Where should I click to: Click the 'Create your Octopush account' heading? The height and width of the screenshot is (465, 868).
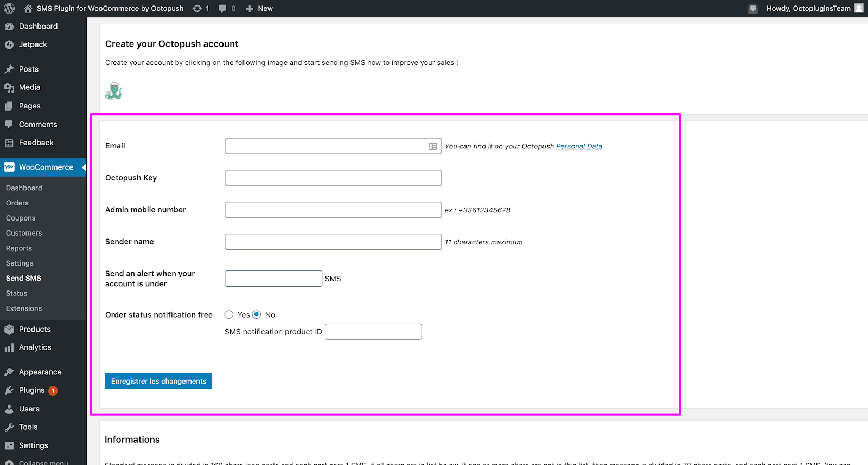[171, 44]
